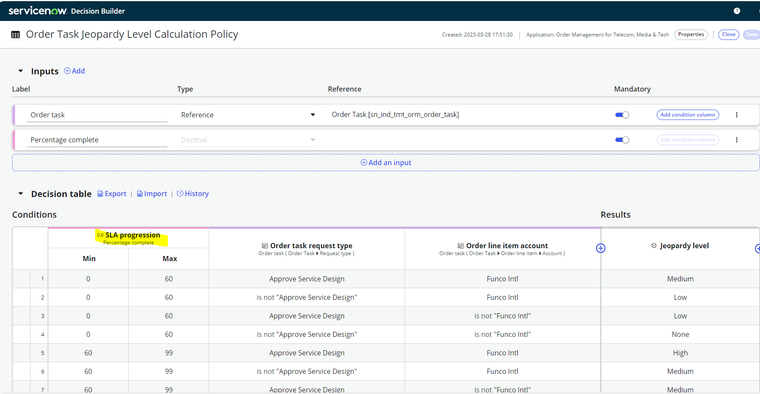Screen dimensions: 760x394
Task: Collapse the Inputs section
Action: click(20, 71)
